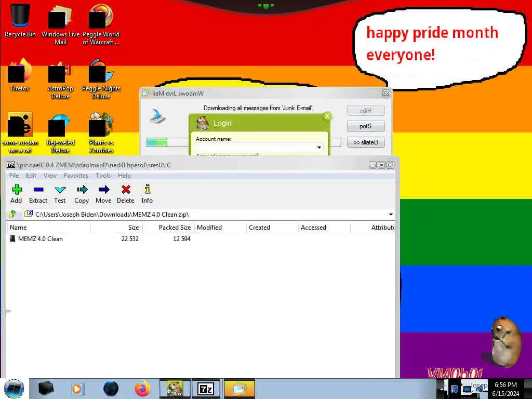Viewport: 532px width, 399px height.
Task: Switch to 7-Zip taskbar button
Action: click(x=206, y=389)
